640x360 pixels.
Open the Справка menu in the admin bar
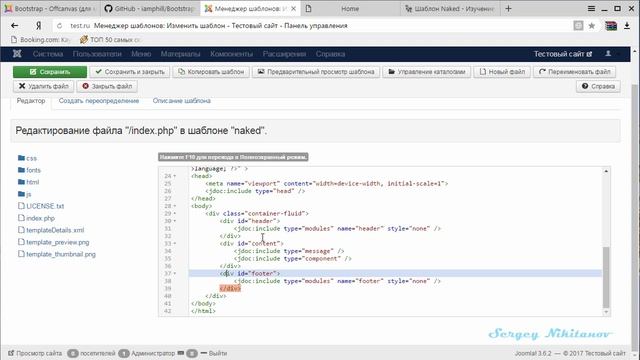(x=330, y=54)
